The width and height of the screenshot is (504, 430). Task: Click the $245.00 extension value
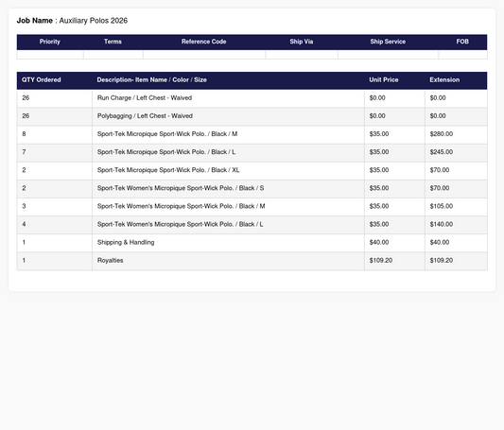pos(442,152)
